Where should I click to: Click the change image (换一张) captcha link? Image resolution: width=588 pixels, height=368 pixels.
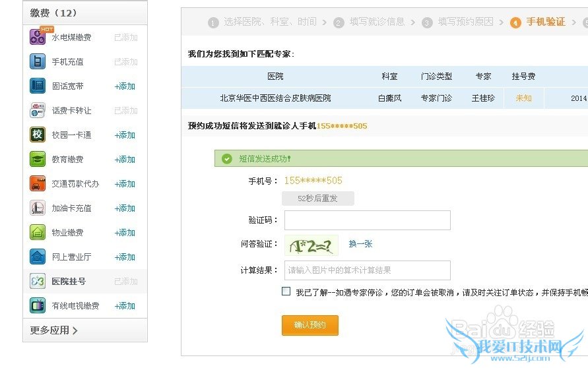click(x=360, y=244)
